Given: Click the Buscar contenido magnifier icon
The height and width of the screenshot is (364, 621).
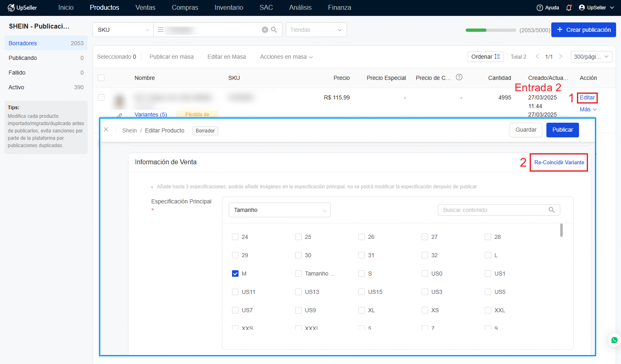Looking at the screenshot, I should [x=552, y=210].
